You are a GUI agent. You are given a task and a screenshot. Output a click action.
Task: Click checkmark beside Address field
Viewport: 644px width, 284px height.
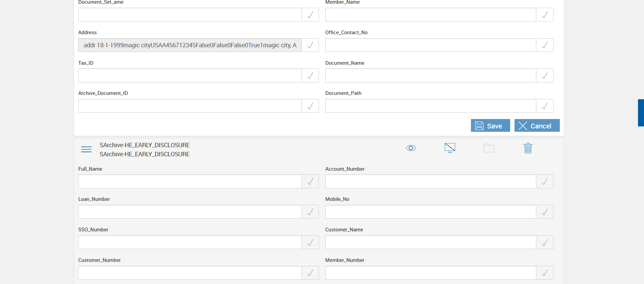(310, 45)
